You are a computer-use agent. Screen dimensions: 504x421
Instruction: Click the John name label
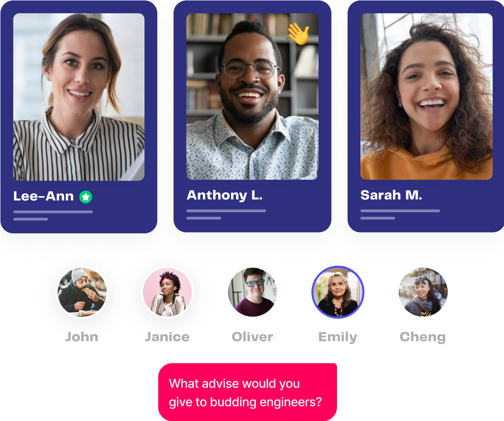(82, 337)
